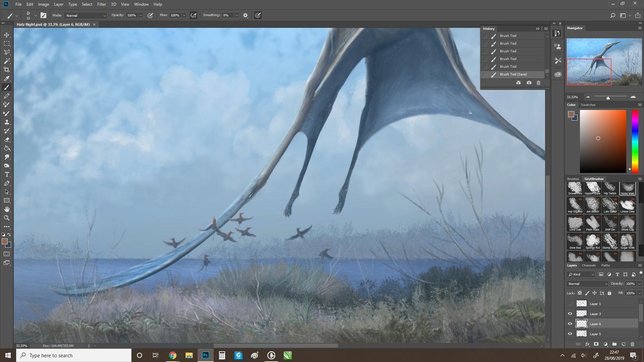Viewport: 644px width, 362px height.
Task: Delete current state in History panel
Action: [538, 83]
